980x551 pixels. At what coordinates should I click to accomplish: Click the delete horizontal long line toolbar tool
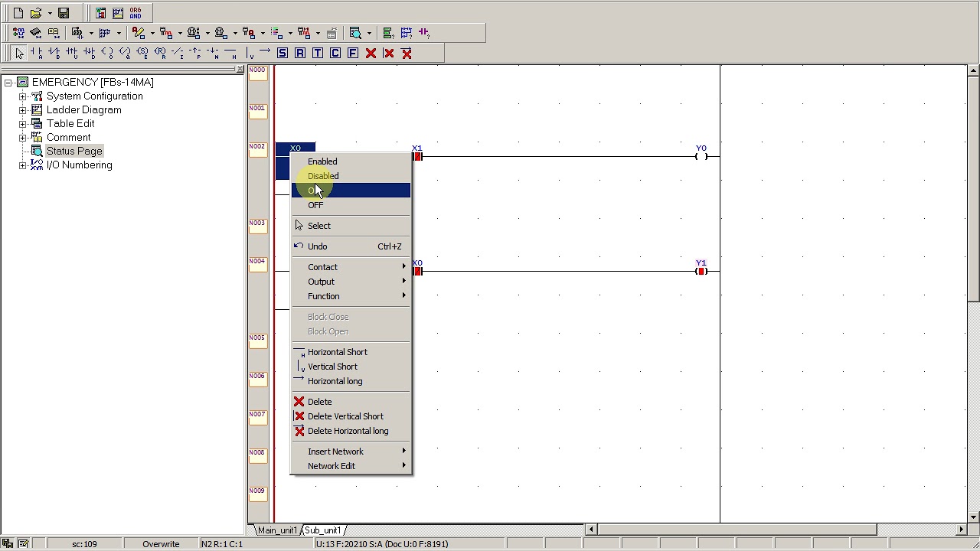click(407, 53)
